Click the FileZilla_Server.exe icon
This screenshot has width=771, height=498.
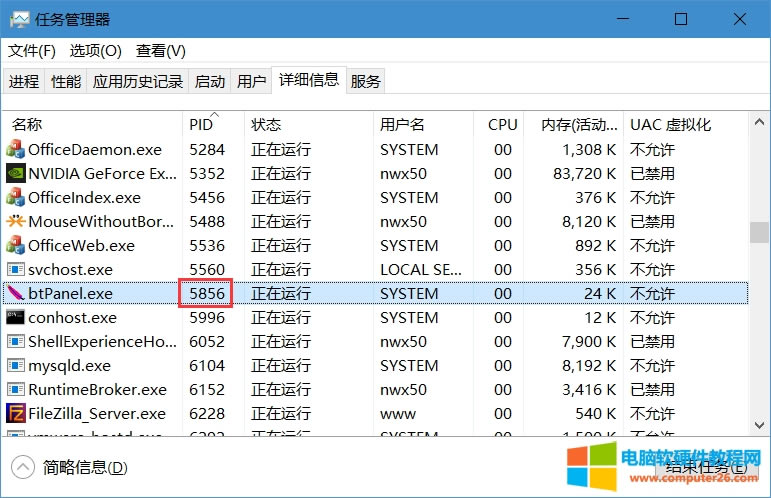click(15, 414)
